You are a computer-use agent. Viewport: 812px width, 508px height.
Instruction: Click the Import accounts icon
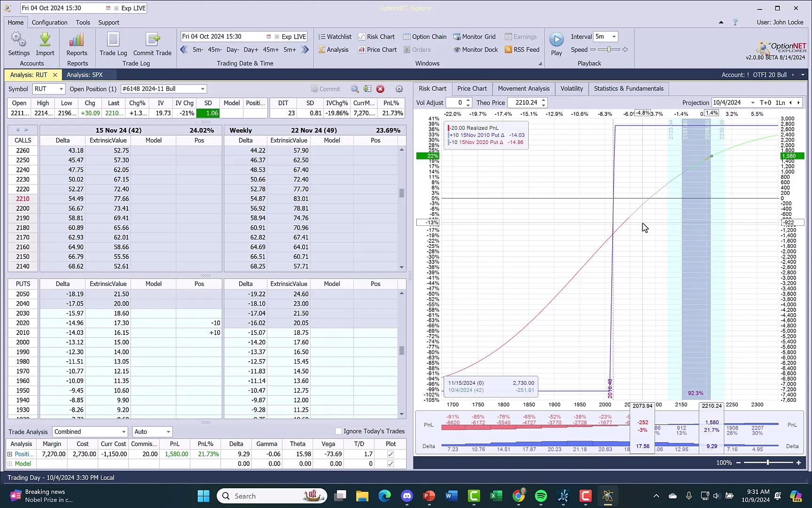pyautogui.click(x=45, y=44)
